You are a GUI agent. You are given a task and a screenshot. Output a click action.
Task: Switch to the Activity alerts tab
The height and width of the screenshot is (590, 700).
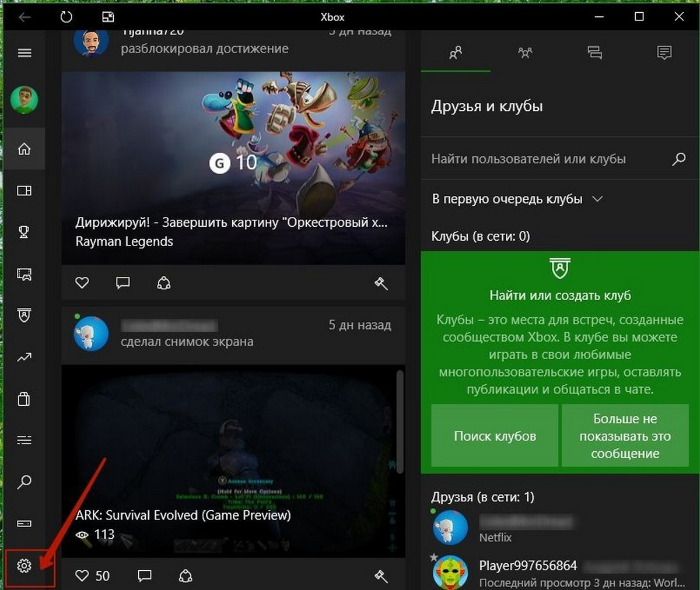coord(664,53)
